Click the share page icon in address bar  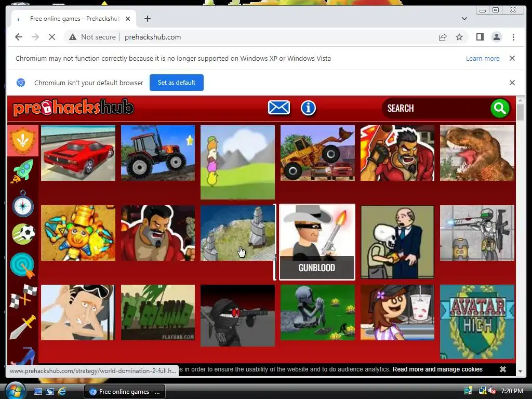[x=443, y=37]
